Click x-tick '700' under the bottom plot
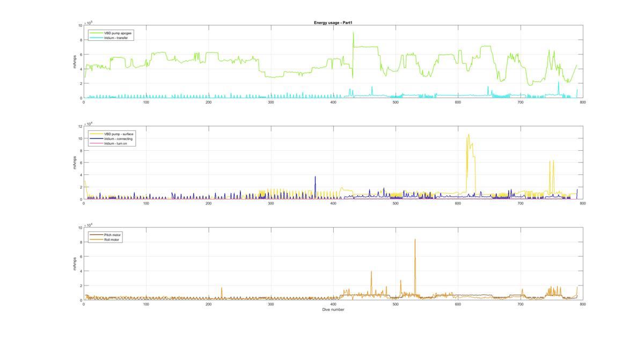Screen dimensions: 644x337 [x=520, y=304]
